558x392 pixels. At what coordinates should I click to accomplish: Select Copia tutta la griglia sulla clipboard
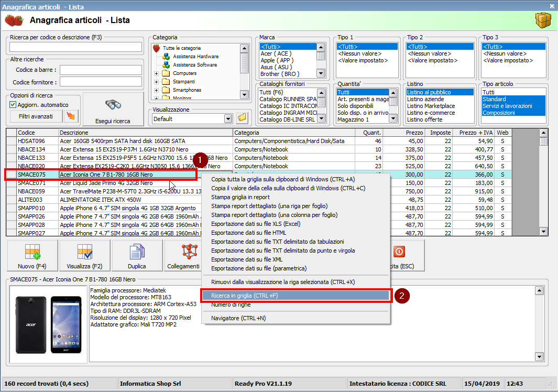[283, 179]
